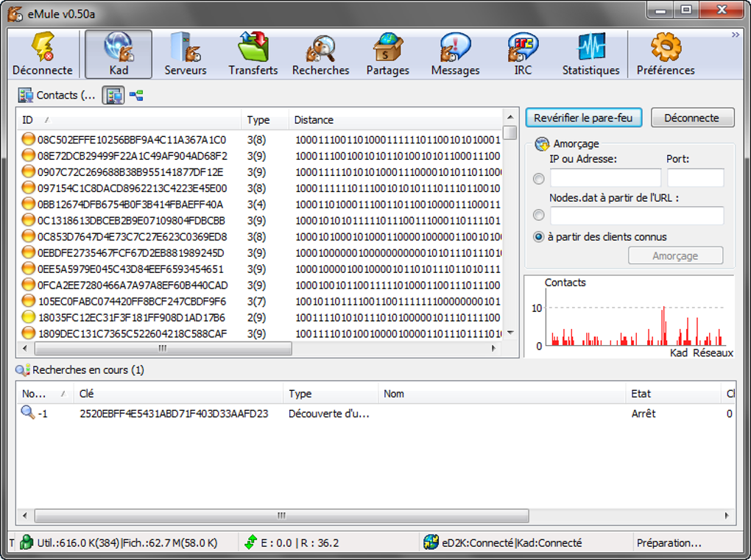This screenshot has height=560, width=751.
Task: Click contact icon for 0FCA2EE7280466A7A97A8EF60B440CAD
Action: [28, 285]
